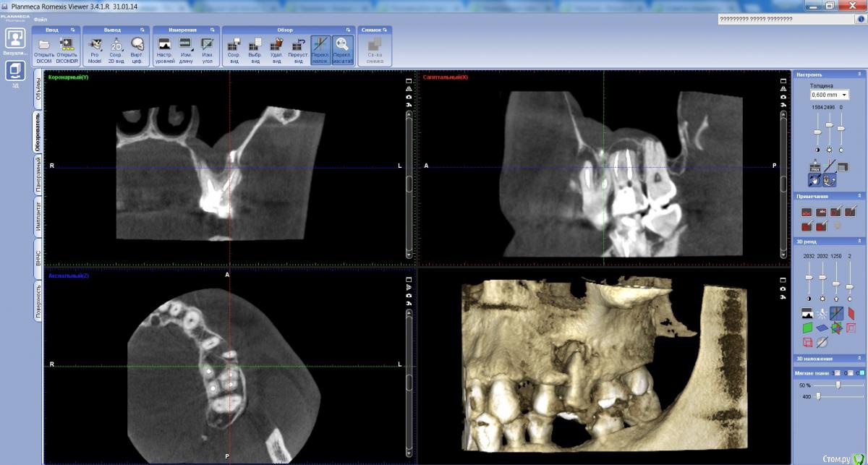Click the Сохр. вид save view icon
The image size is (868, 465).
coord(234,45)
